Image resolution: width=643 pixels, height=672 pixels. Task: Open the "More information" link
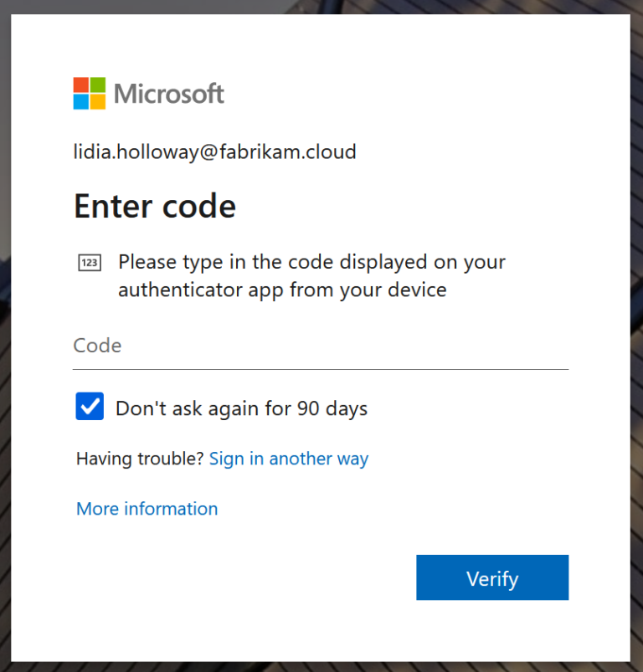(x=147, y=509)
